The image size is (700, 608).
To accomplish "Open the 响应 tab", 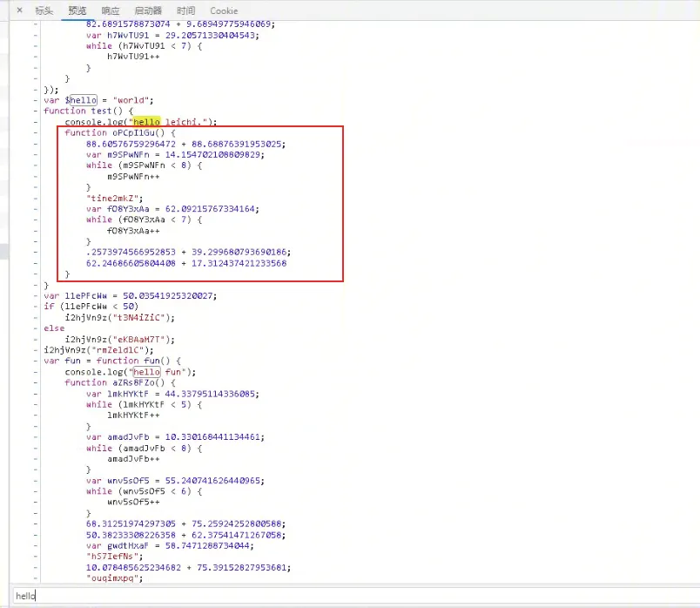I will pyautogui.click(x=111, y=10).
